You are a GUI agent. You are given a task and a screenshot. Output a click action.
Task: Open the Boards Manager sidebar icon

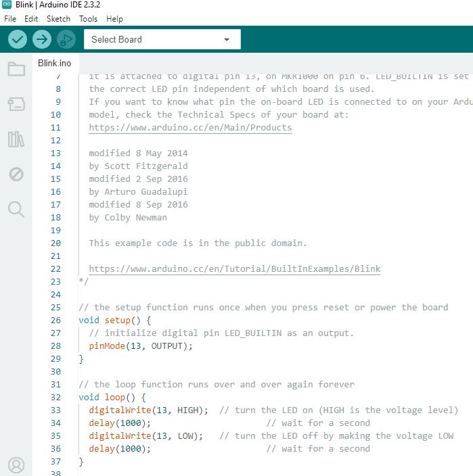(x=16, y=104)
